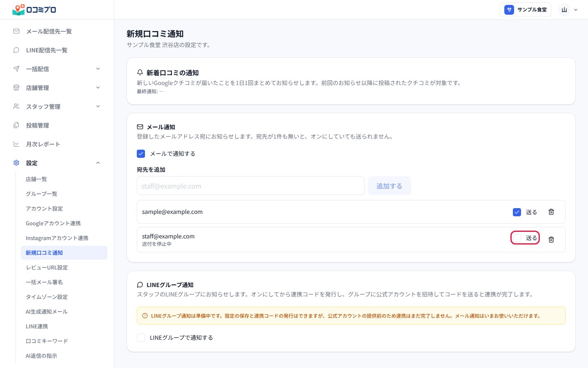The height and width of the screenshot is (368, 588).
Task: Click the copy icon for 投稿管理
Action: (16, 125)
